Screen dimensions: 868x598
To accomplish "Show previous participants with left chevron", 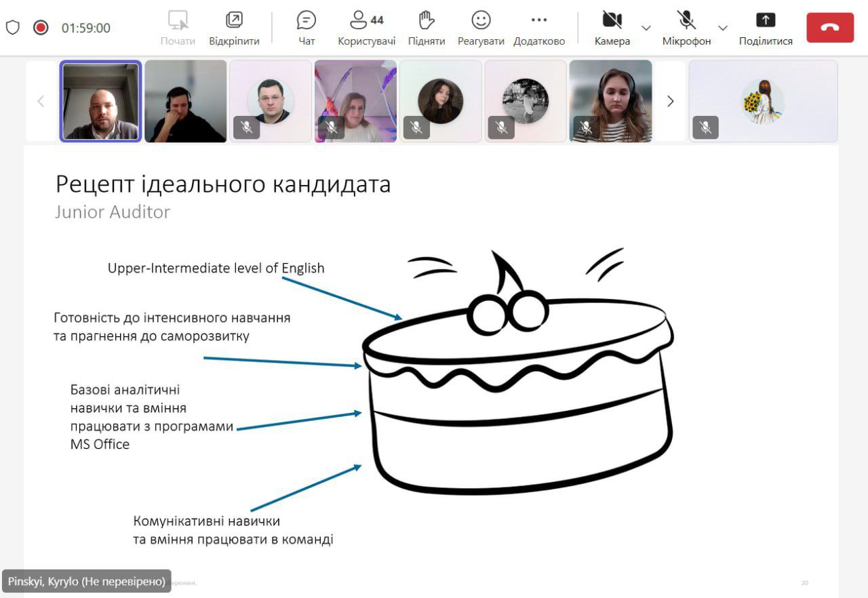I will 41,101.
